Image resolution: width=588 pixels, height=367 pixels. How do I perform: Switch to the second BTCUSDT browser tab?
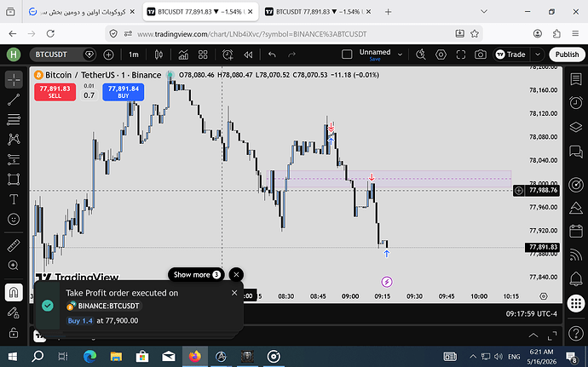(319, 12)
